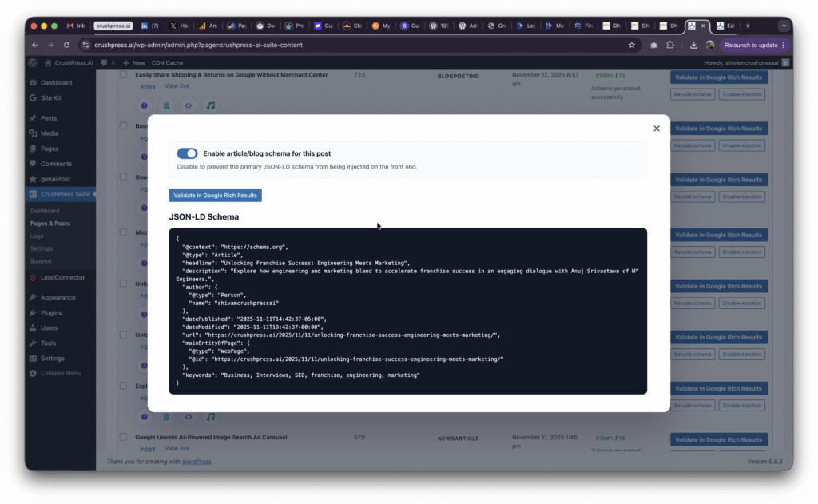Validate Google Unveils AI-Powered post in Rich Results
Image resolution: width=818 pixels, height=504 pixels.
[x=718, y=440]
